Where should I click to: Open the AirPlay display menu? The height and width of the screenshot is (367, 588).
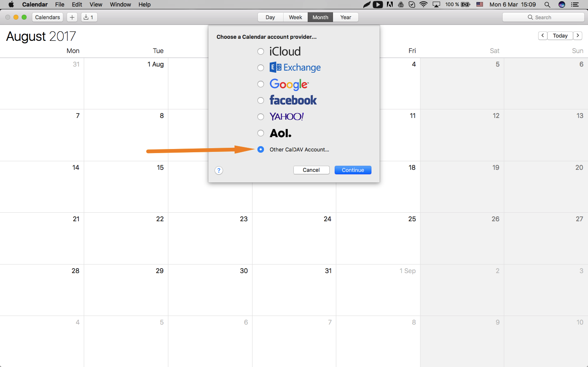pos(436,4)
